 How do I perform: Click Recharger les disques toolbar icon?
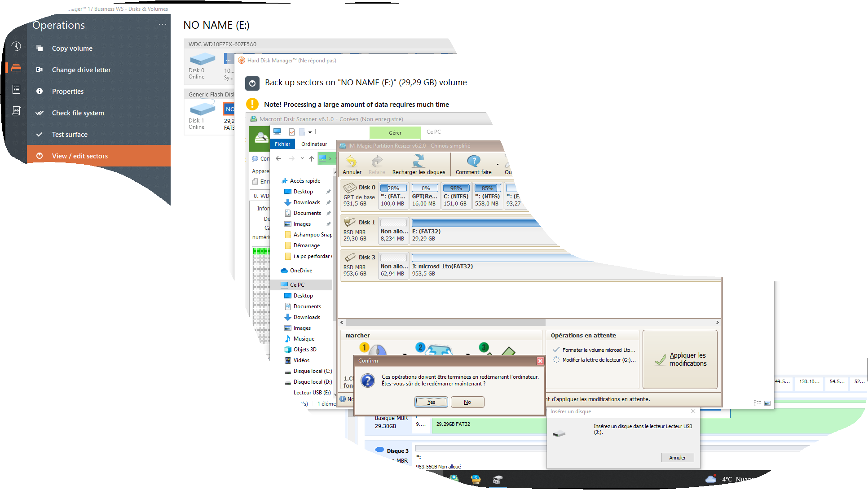[x=419, y=161]
